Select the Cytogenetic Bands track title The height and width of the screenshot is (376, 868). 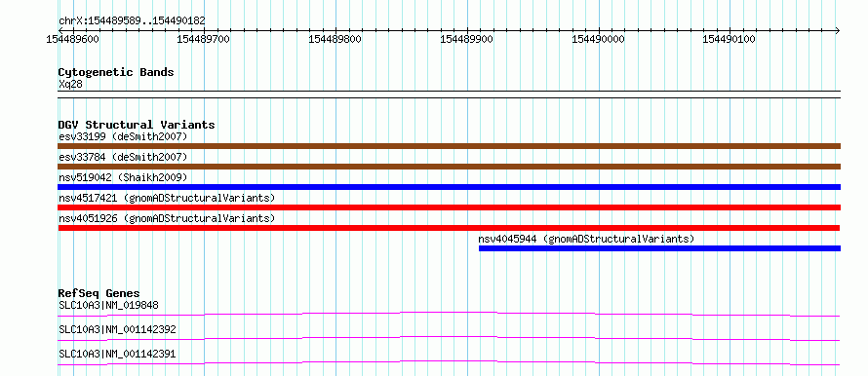pos(116,72)
